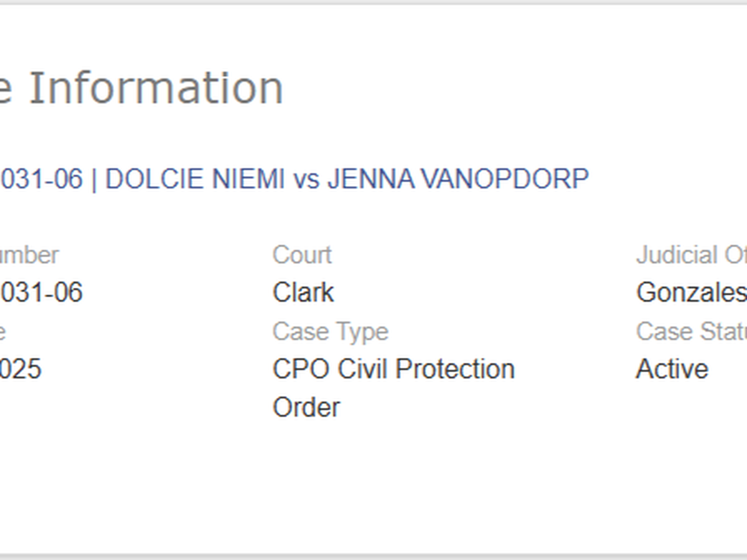Select the CPO Civil Protection value text
Viewport: 747px width, 560px height.
click(393, 369)
